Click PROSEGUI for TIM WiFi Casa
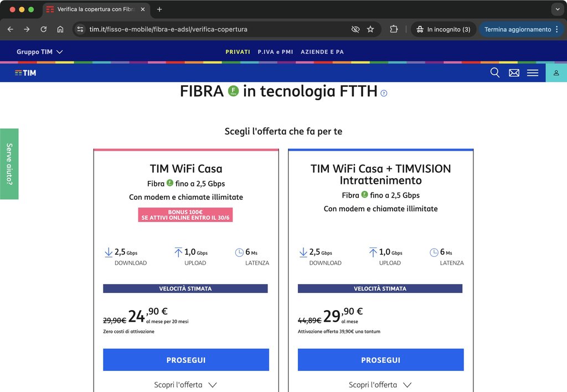Viewport: 567px width, 392px height. (x=186, y=360)
